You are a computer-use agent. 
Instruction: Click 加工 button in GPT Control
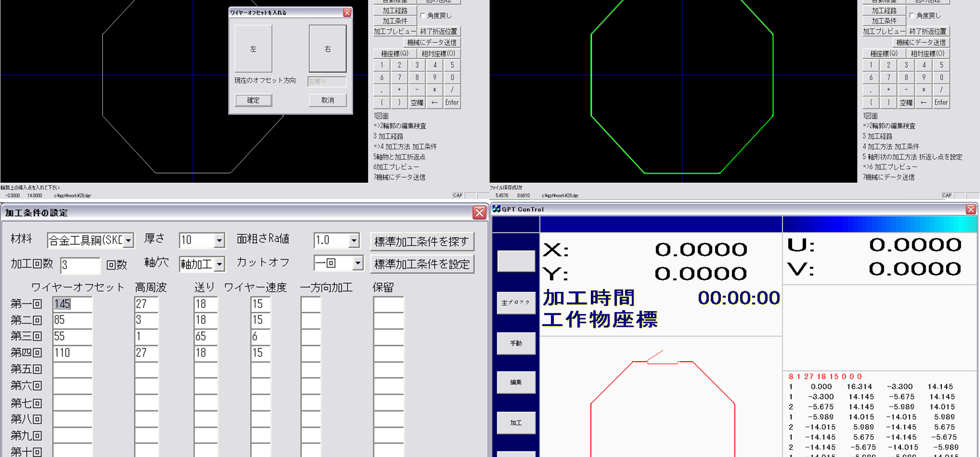point(516,423)
